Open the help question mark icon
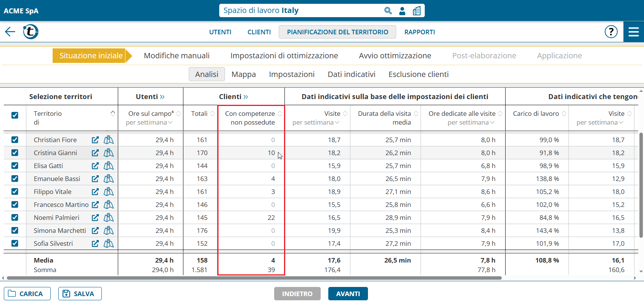The image size is (644, 306). [x=611, y=32]
